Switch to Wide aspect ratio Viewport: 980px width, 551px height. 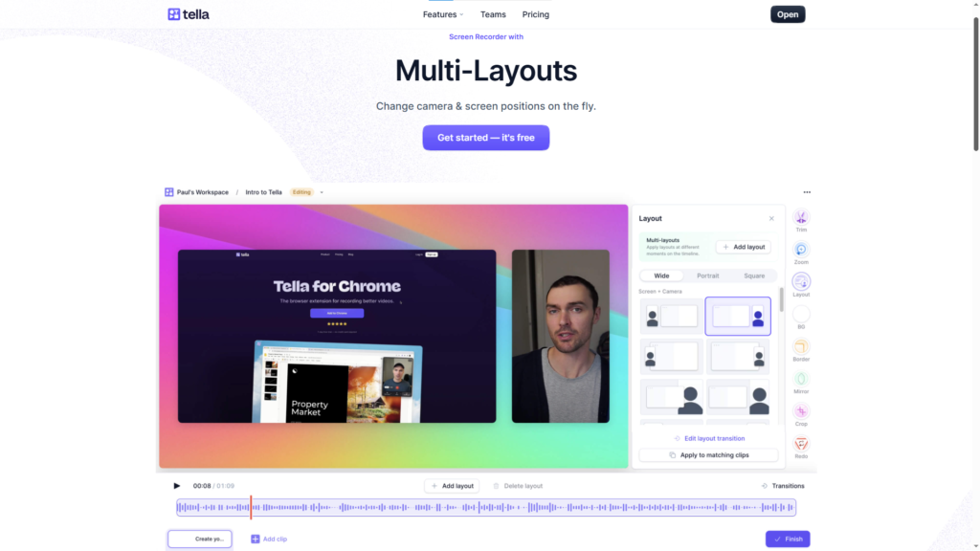pos(661,275)
